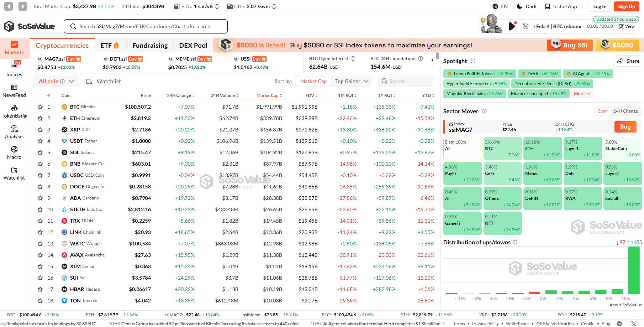Open the Top Gainer sort dropdown

click(352, 81)
